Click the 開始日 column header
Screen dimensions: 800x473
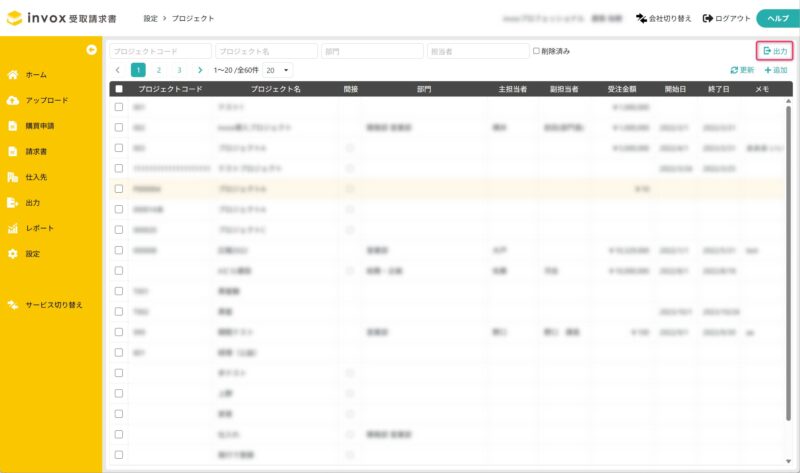tap(675, 89)
